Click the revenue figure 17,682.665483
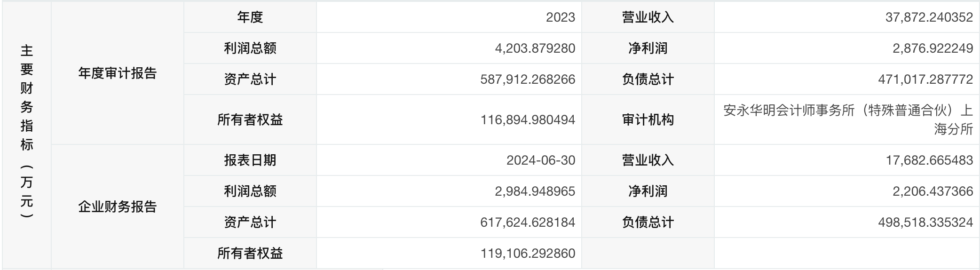980x270 pixels. (929, 160)
